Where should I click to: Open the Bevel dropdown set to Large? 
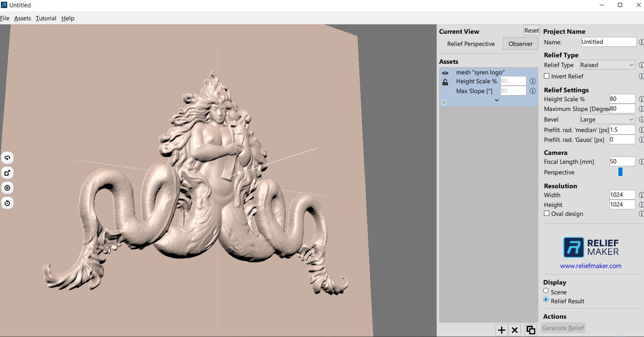click(x=607, y=120)
